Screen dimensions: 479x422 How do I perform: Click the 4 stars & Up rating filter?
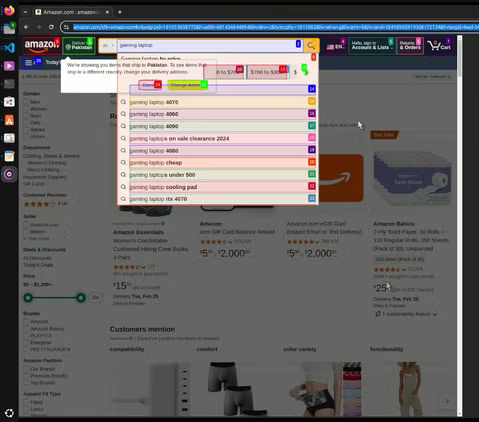[x=45, y=204]
